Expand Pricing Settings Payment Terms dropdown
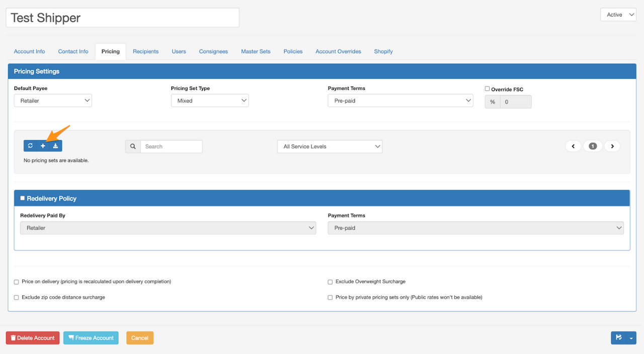The image size is (644, 354). pos(400,101)
